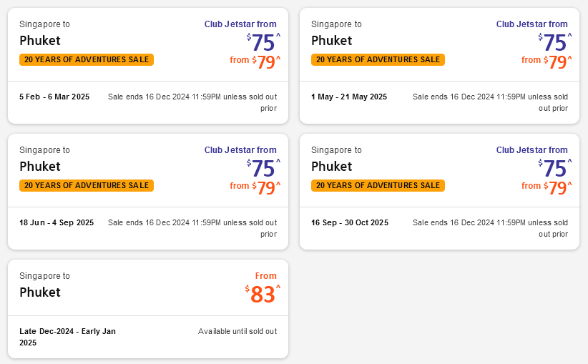Click the sale badge on the 18 Jun card

[86, 185]
